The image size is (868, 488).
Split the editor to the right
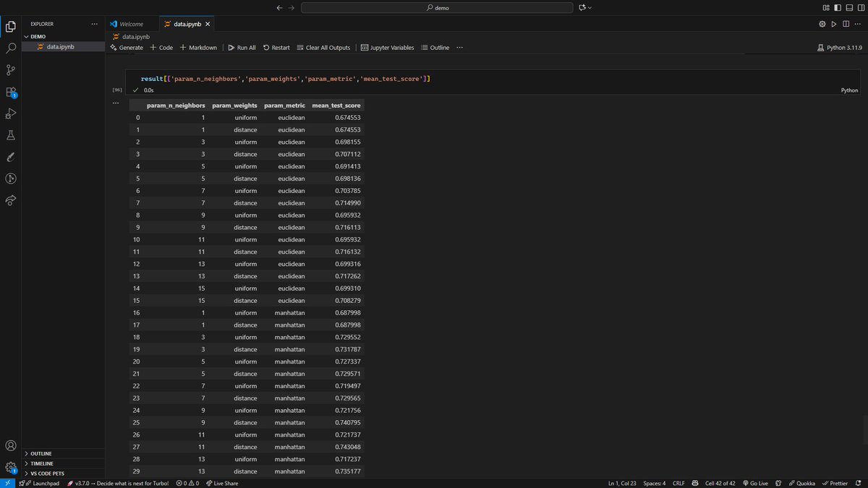(846, 24)
